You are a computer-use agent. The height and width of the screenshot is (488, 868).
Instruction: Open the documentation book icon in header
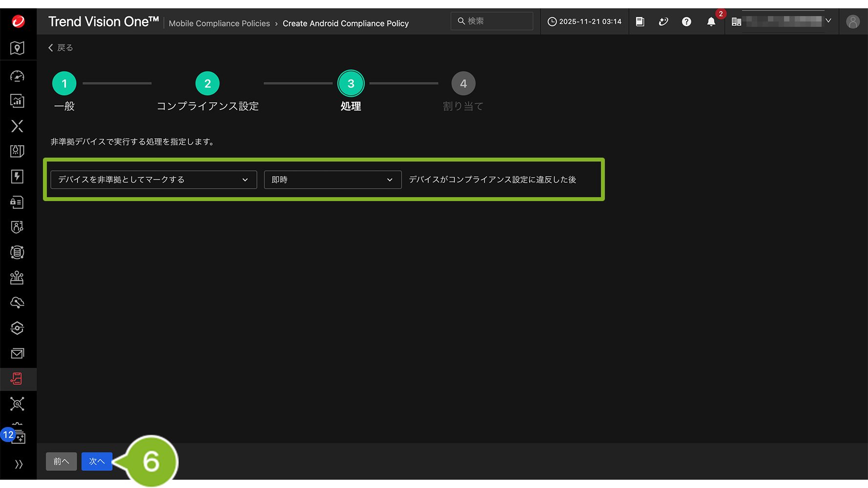[x=640, y=22]
